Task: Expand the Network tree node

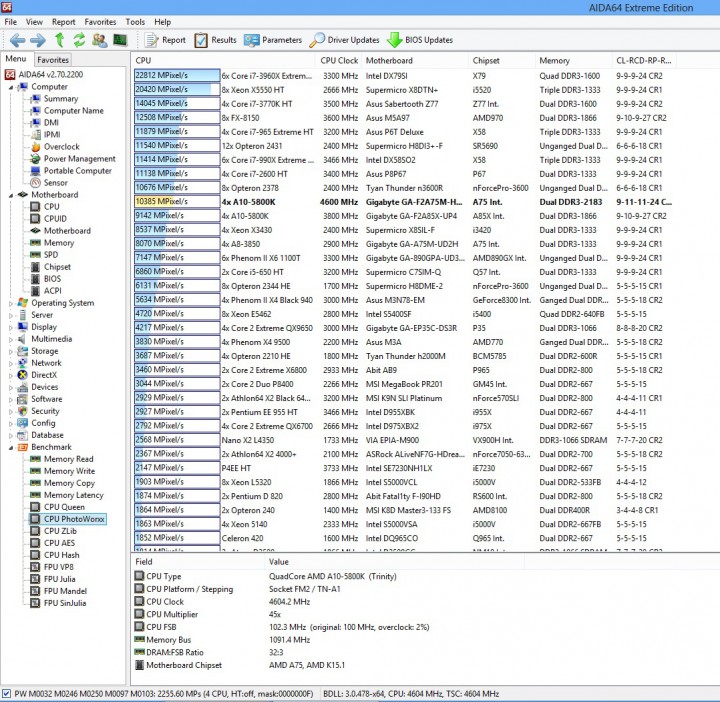Action: [x=11, y=363]
